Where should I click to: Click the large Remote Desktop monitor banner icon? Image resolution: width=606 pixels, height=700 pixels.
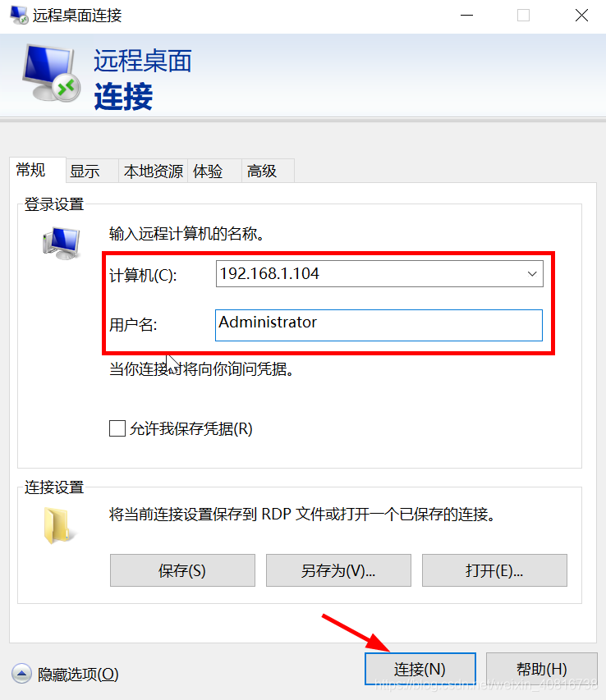52,73
